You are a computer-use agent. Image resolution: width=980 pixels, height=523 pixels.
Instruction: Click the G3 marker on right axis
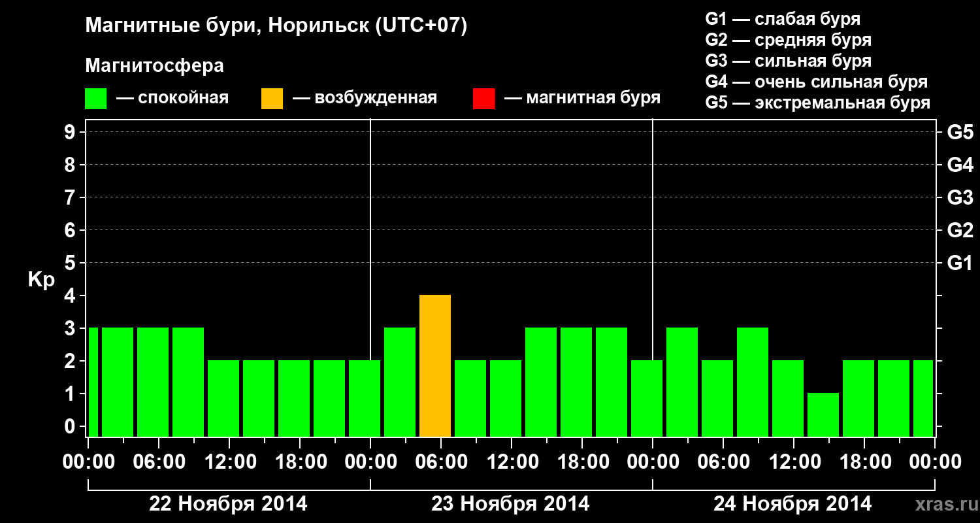(x=960, y=198)
